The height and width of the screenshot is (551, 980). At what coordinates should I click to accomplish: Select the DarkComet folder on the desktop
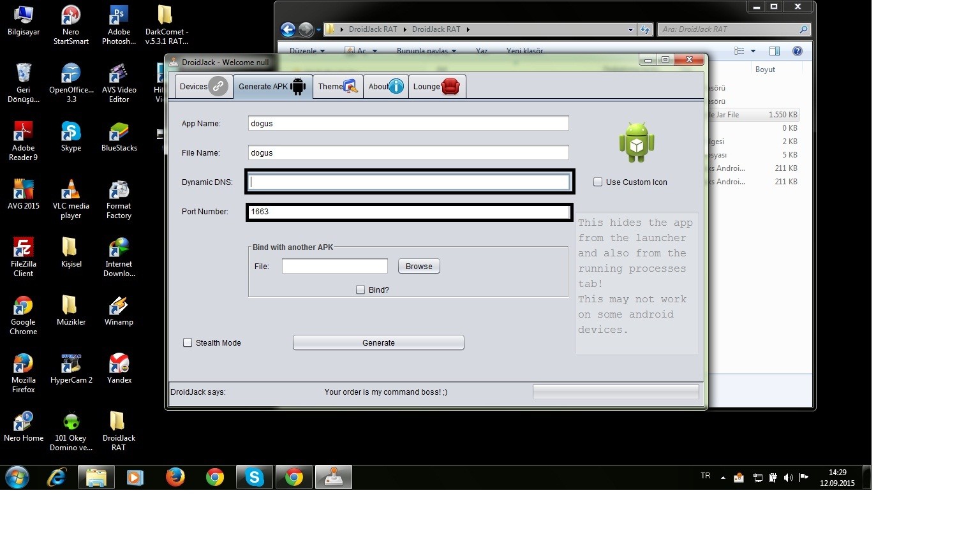point(167,25)
